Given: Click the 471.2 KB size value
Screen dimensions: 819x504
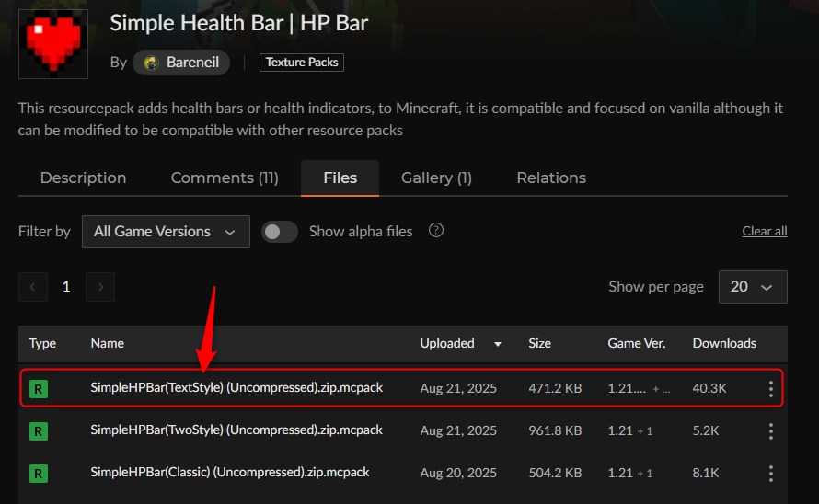Looking at the screenshot, I should coord(555,388).
